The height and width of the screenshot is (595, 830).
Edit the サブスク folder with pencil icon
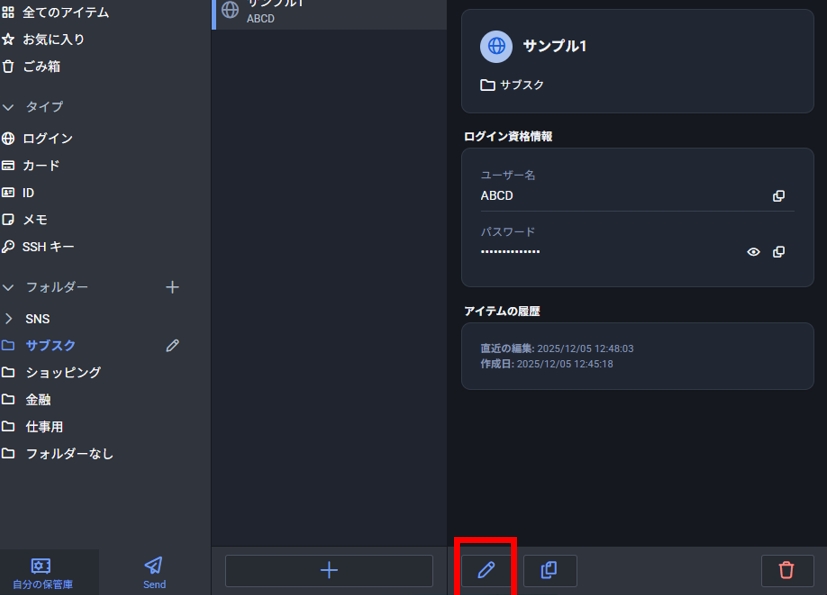[x=172, y=345]
